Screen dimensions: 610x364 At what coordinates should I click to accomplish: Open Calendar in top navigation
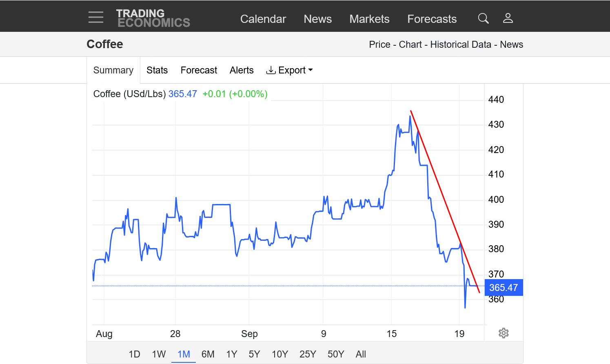coord(263,19)
